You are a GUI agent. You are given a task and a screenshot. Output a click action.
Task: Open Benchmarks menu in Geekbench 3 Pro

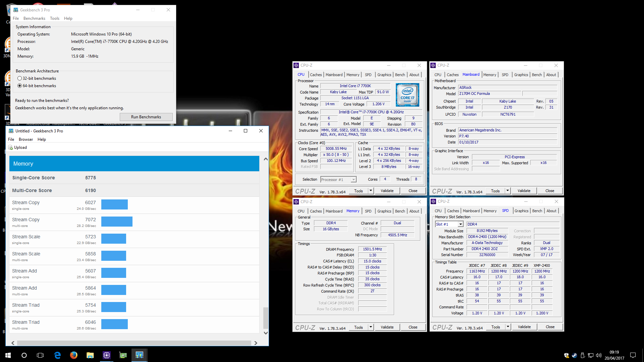pos(34,18)
